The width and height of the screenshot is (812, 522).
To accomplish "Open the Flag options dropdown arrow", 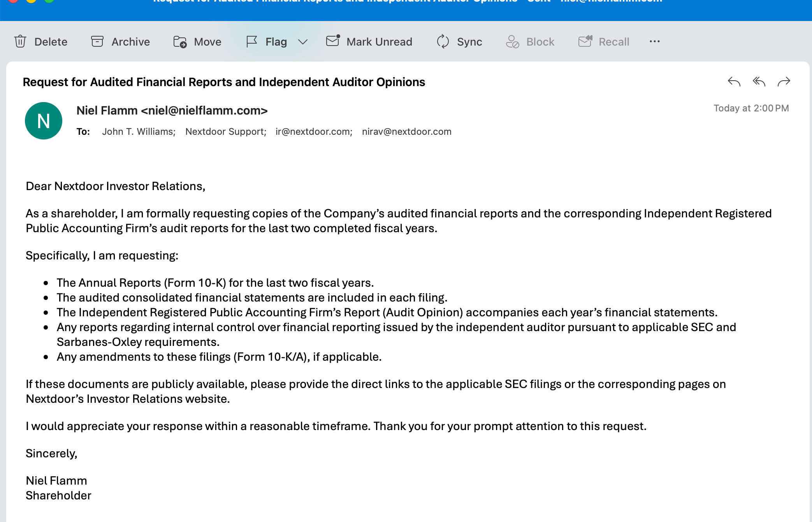I will (x=303, y=42).
